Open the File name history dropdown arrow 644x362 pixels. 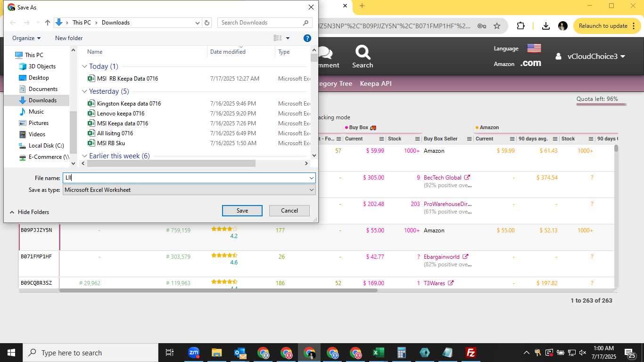pyautogui.click(x=312, y=178)
